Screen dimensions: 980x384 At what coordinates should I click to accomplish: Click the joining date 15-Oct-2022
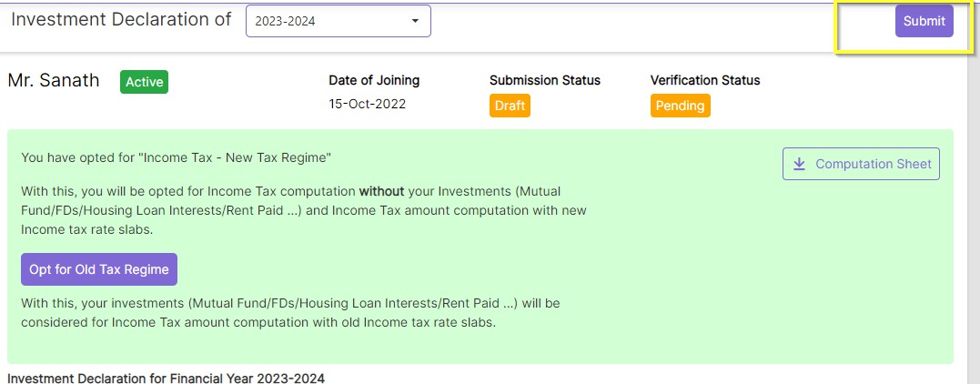[368, 104]
